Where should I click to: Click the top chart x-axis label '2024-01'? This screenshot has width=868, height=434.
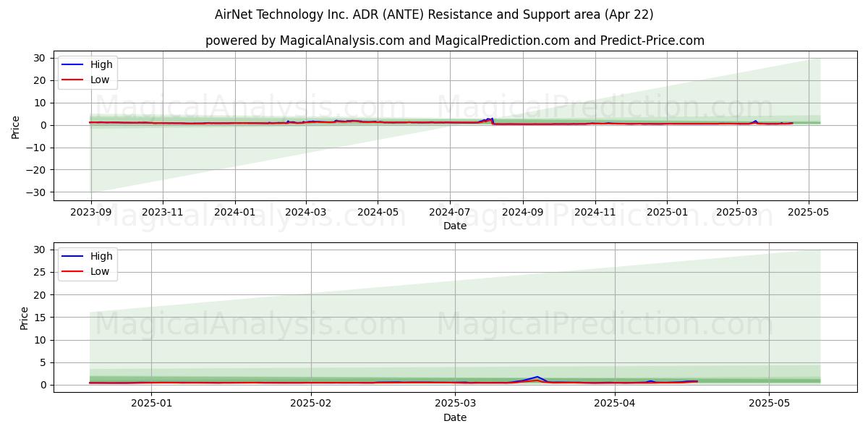coord(235,213)
